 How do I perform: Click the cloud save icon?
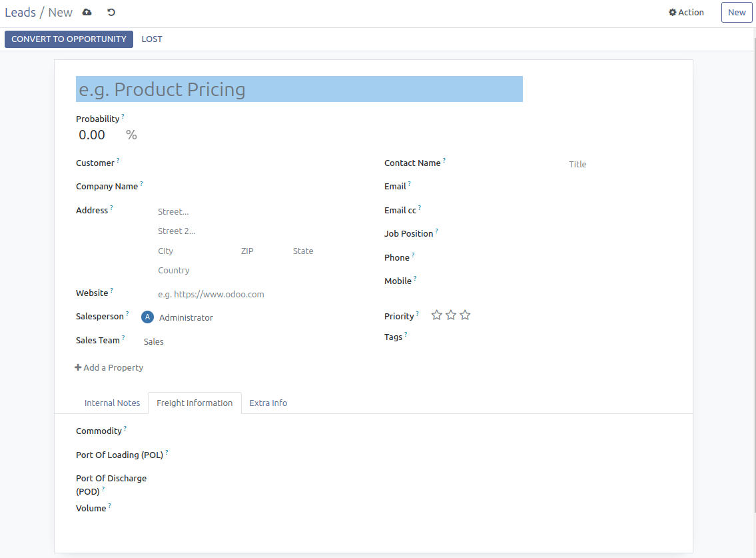87,13
